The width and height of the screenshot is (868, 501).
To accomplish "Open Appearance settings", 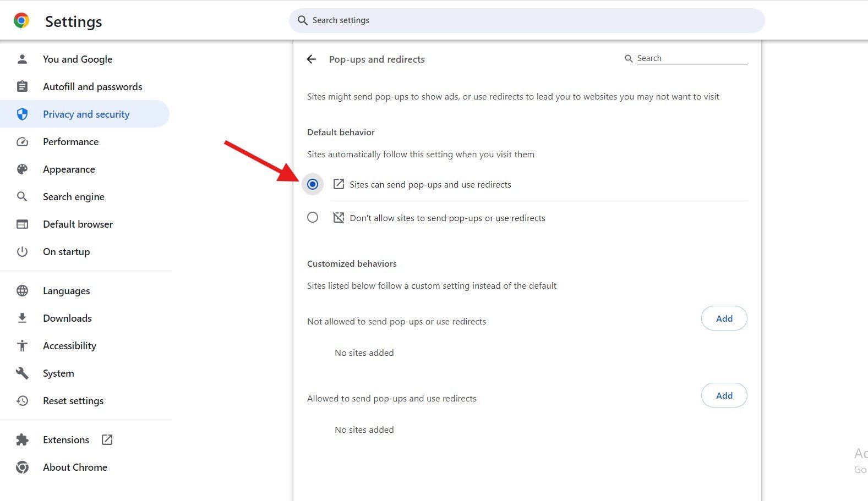I will click(x=85, y=169).
